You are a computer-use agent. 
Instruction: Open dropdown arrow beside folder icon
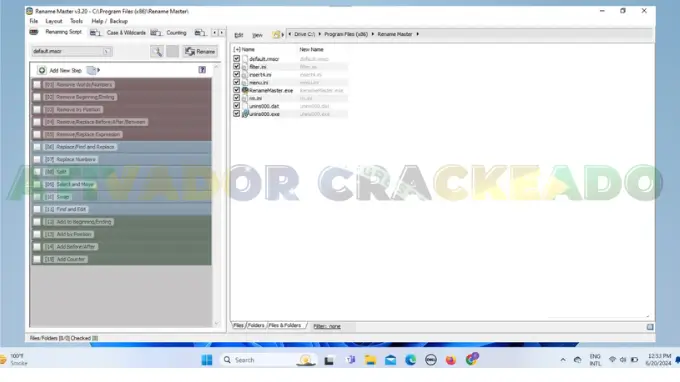[283, 34]
